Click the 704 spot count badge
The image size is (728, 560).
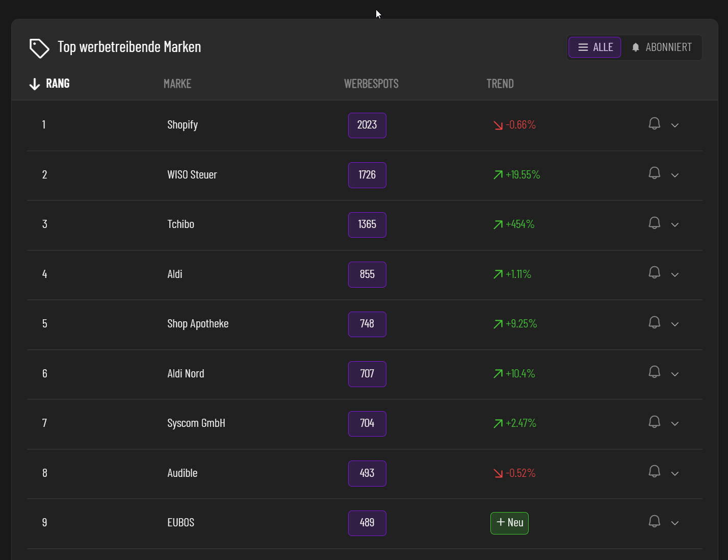point(367,424)
